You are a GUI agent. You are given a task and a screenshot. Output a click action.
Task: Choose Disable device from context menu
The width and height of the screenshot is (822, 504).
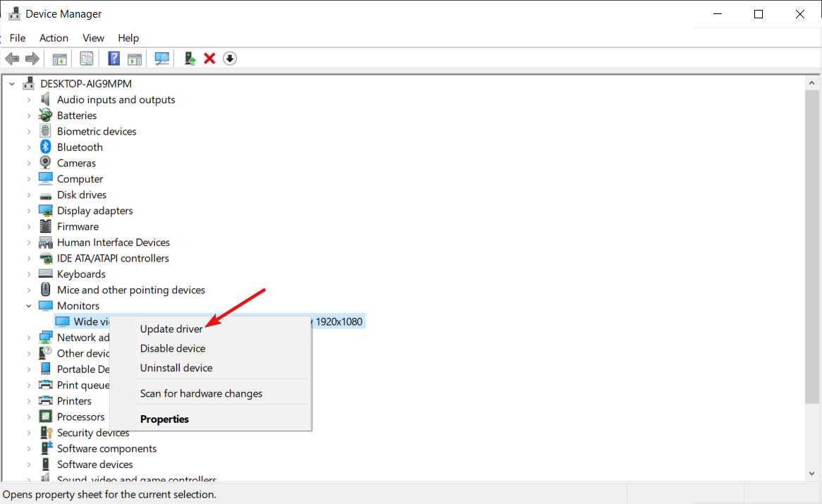(x=211, y=348)
